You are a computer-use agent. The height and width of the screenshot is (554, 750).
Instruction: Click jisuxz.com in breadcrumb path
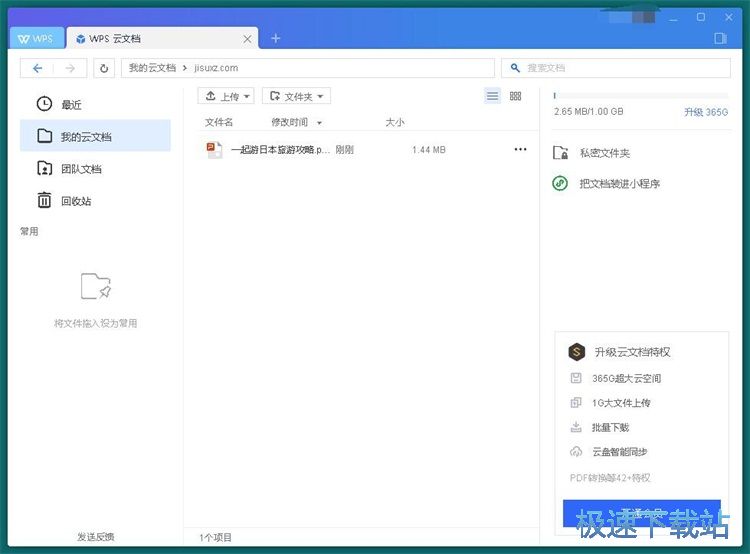[216, 68]
